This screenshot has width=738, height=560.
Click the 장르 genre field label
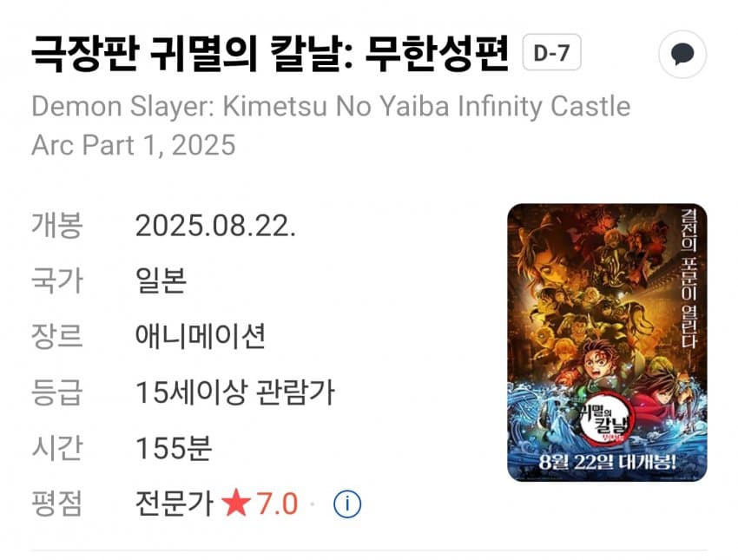pyautogui.click(x=57, y=336)
